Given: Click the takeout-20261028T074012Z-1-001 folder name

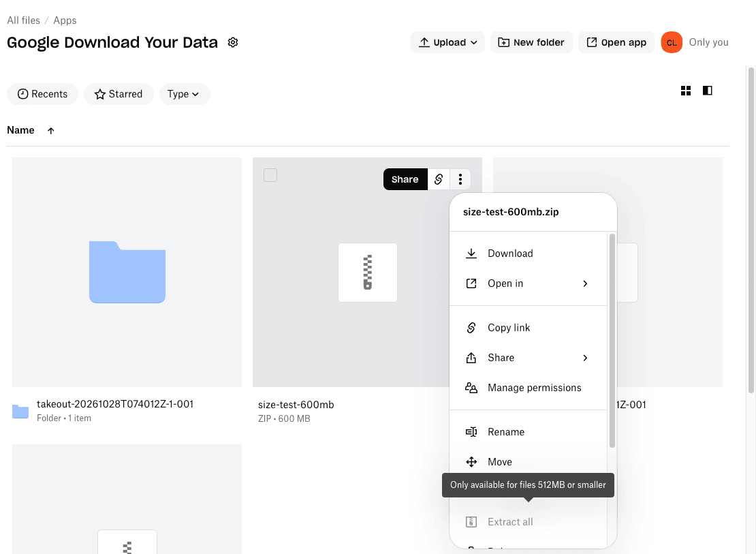Looking at the screenshot, I should pyautogui.click(x=115, y=404).
